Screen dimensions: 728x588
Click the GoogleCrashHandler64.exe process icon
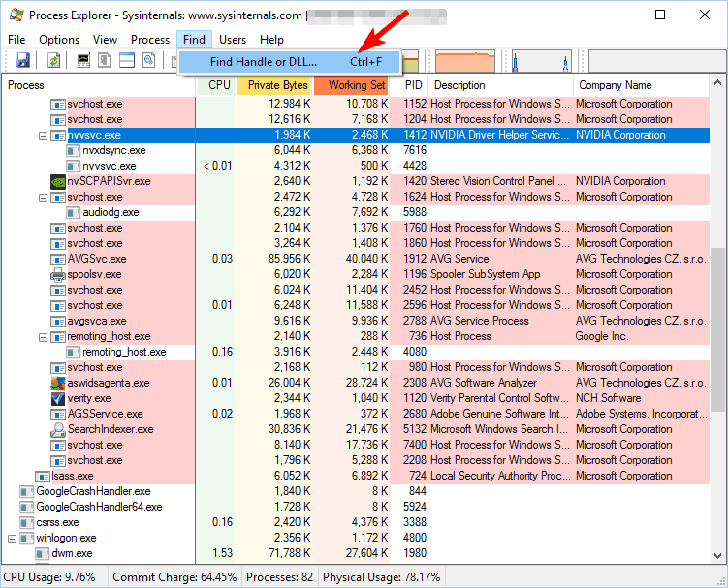pos(26,507)
